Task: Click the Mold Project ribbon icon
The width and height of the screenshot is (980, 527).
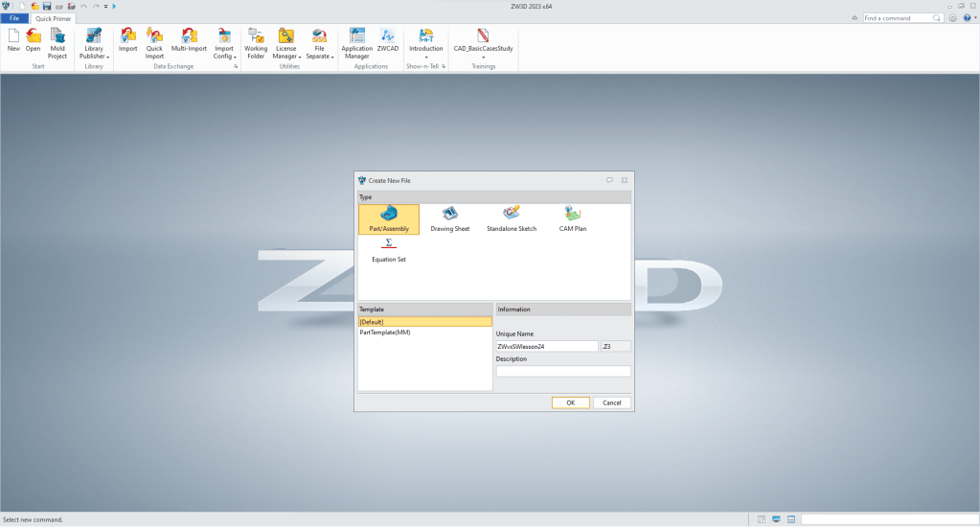Action: [x=57, y=44]
